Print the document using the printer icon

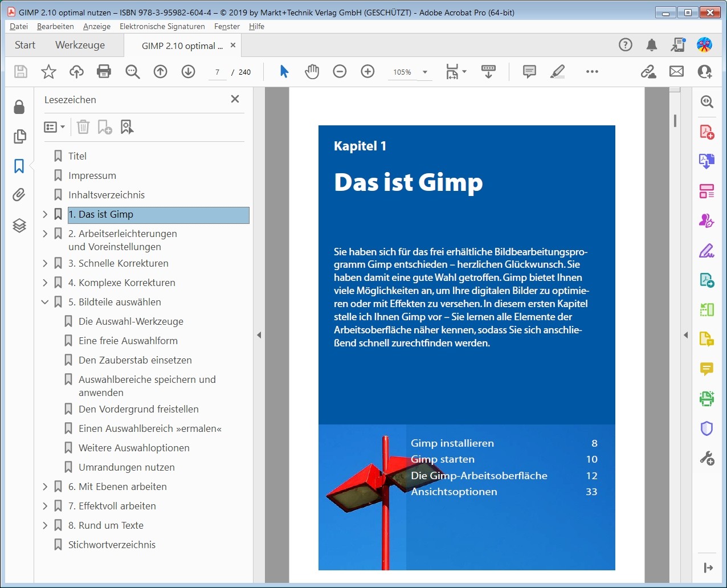point(104,72)
